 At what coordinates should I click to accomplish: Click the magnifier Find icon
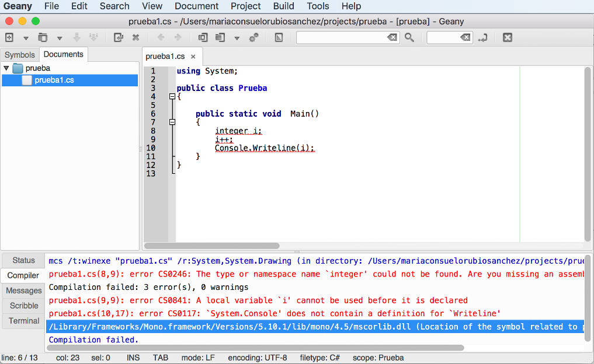pyautogui.click(x=409, y=37)
